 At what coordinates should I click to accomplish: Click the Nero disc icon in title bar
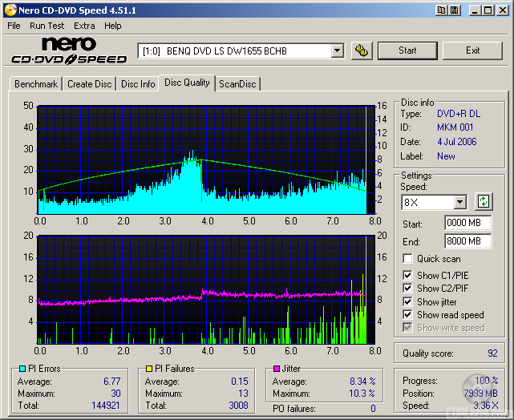9,10
